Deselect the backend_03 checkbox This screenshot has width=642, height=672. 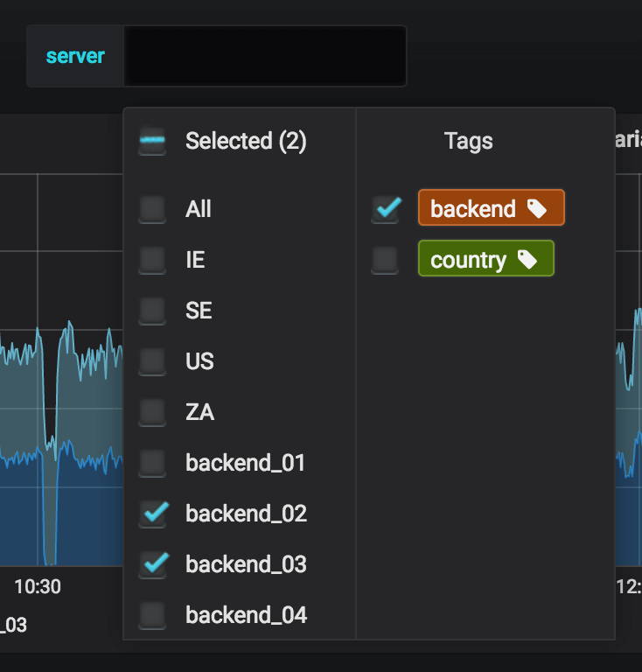(x=152, y=564)
